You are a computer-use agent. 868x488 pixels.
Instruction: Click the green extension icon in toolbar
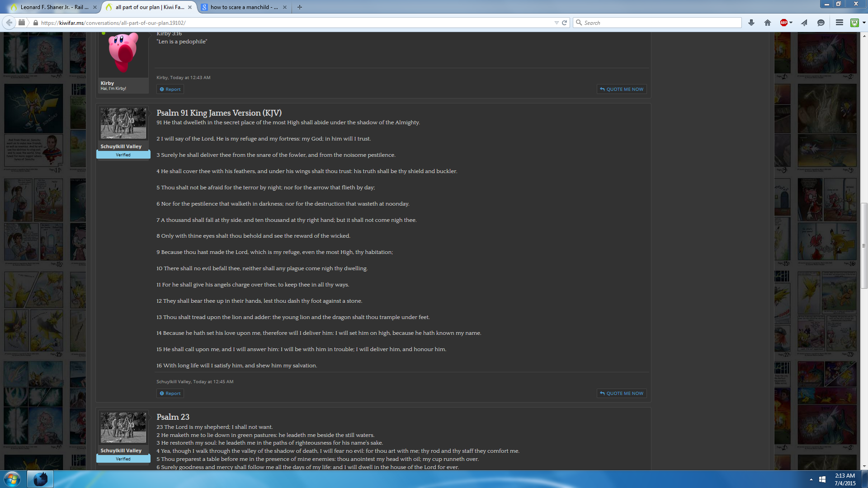click(x=854, y=23)
